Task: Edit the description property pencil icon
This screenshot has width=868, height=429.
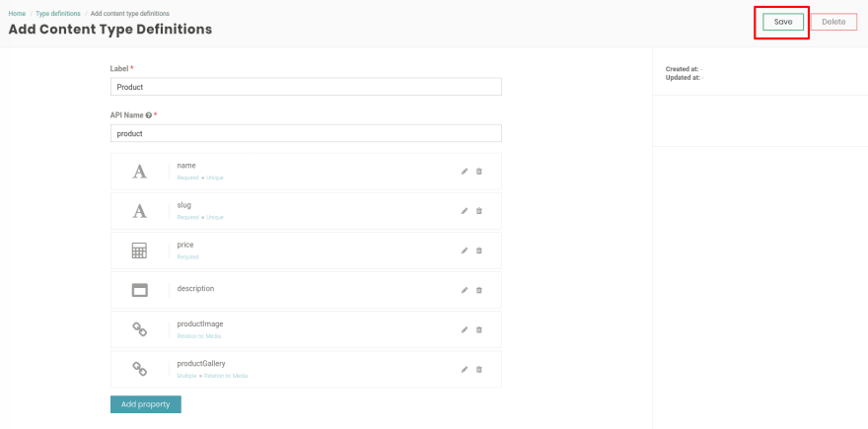Action: (465, 290)
